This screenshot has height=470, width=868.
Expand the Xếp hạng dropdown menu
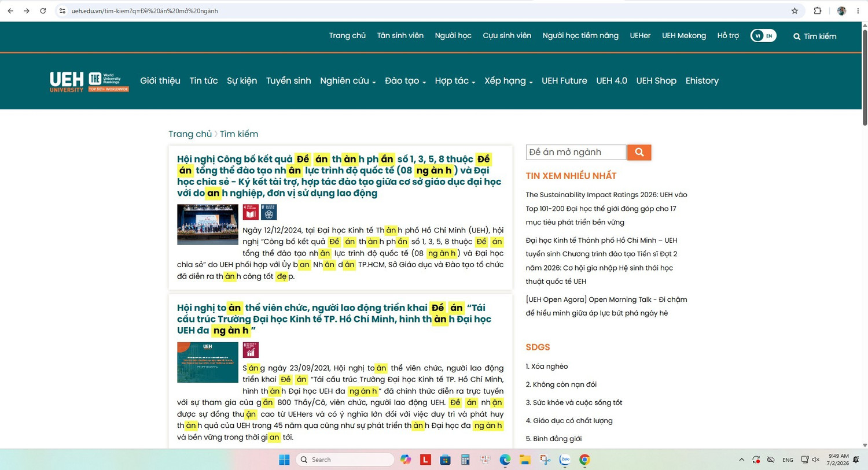point(508,81)
